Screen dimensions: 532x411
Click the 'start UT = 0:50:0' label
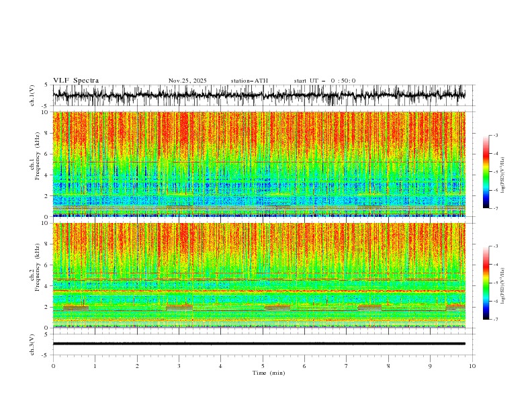(x=324, y=81)
